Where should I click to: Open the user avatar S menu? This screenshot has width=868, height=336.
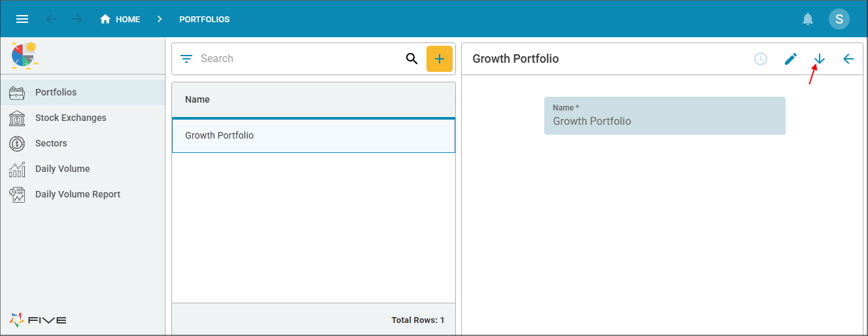(839, 19)
